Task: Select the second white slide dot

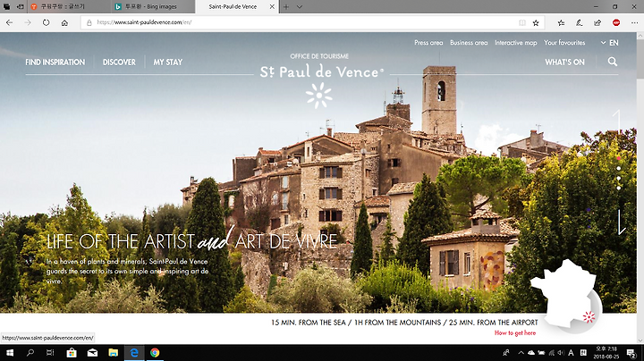Action: [x=619, y=179]
